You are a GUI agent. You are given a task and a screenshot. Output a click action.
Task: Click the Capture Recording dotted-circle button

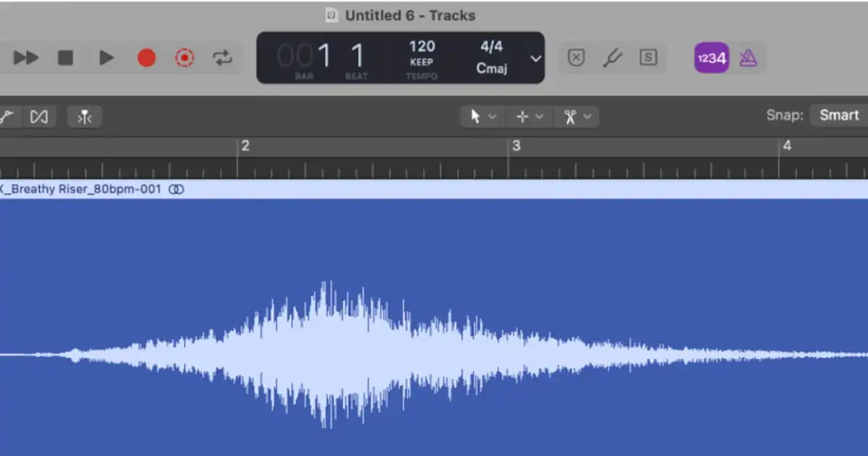tap(185, 58)
